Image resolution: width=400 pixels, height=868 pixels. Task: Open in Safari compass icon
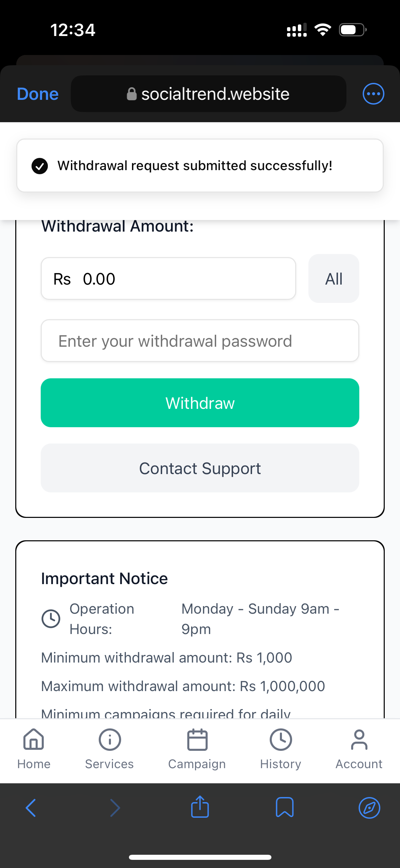[369, 808]
